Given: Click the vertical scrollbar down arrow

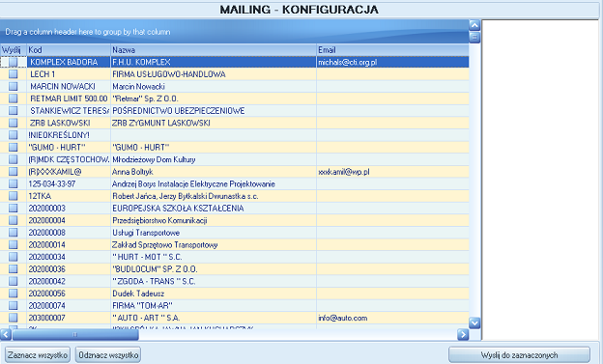Looking at the screenshot, I should (474, 322).
